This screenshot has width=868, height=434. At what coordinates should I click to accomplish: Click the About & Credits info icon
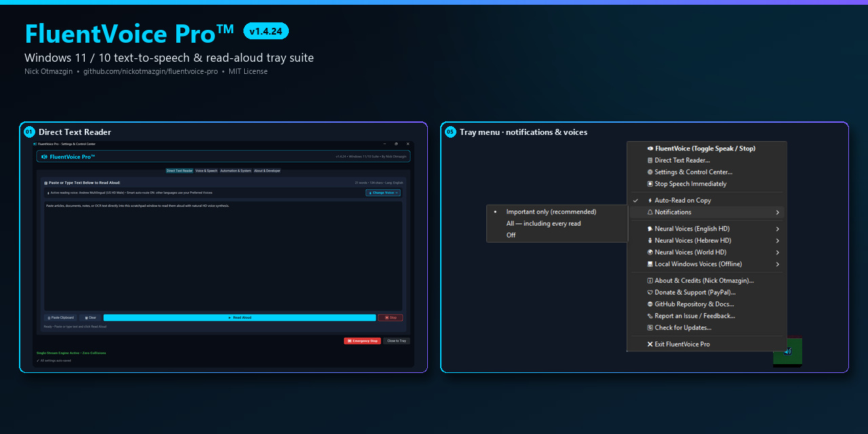pyautogui.click(x=650, y=281)
